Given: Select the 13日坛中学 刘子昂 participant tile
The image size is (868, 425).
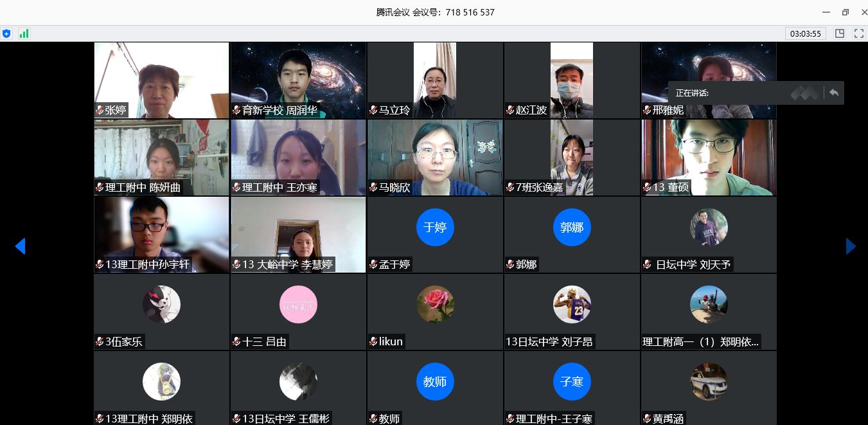Looking at the screenshot, I should (572, 312).
